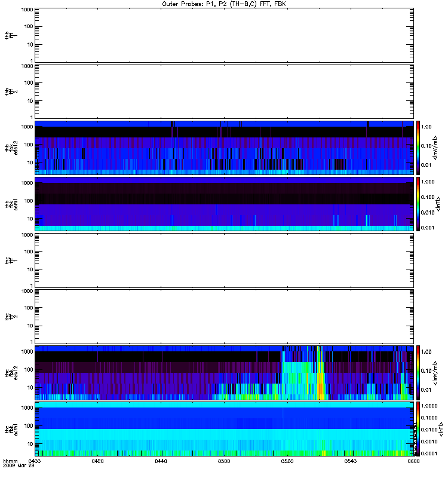Click the '1.000' tick on thb scm1 color bar
The image size is (448, 478).
point(428,182)
